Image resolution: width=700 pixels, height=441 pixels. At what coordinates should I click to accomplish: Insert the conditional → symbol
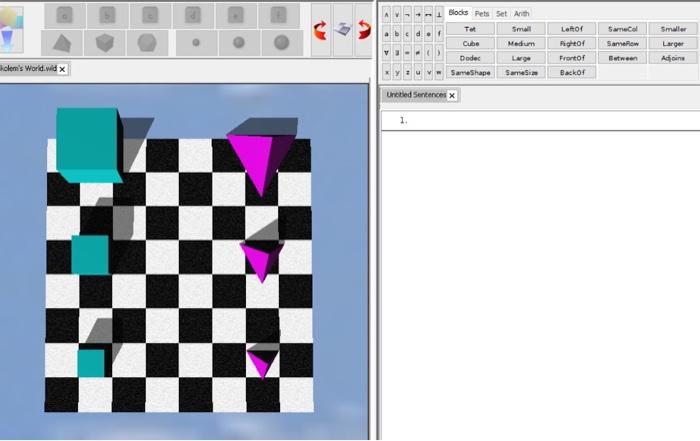tap(418, 15)
